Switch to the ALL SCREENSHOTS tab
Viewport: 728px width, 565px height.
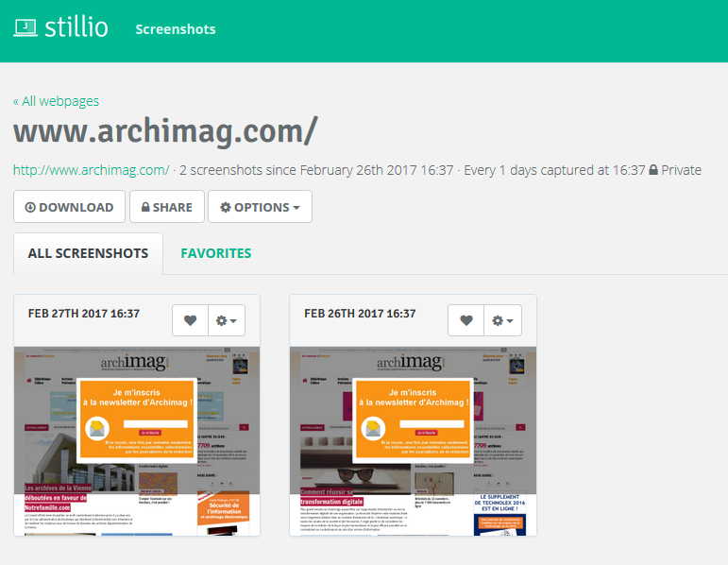(x=88, y=253)
